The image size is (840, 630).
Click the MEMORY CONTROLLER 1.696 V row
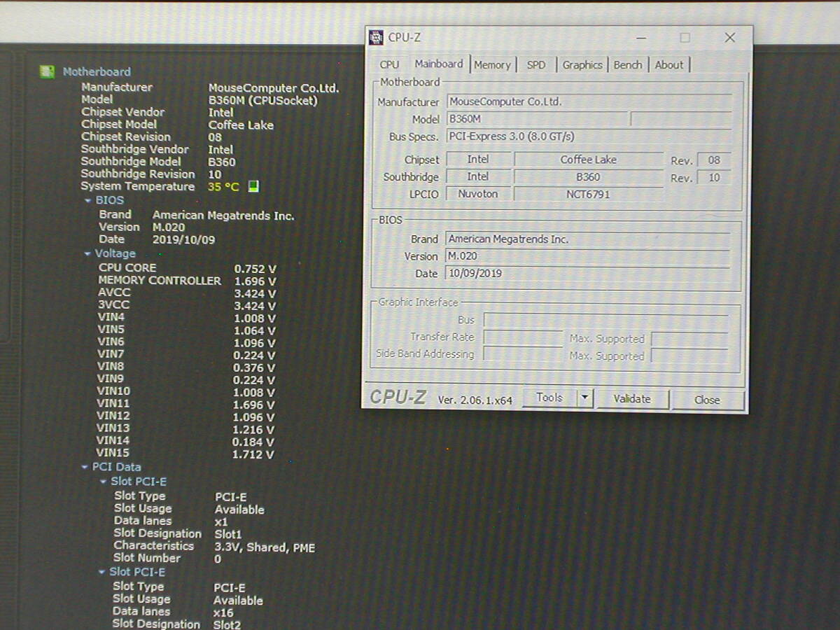187,281
